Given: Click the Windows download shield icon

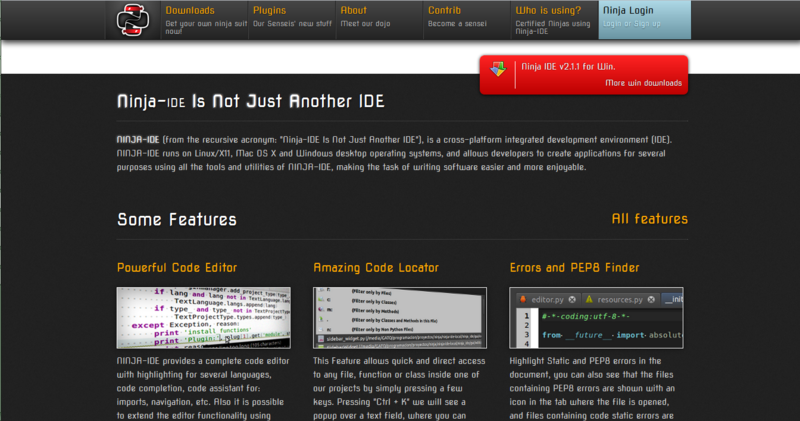Looking at the screenshot, I should pos(498,69).
